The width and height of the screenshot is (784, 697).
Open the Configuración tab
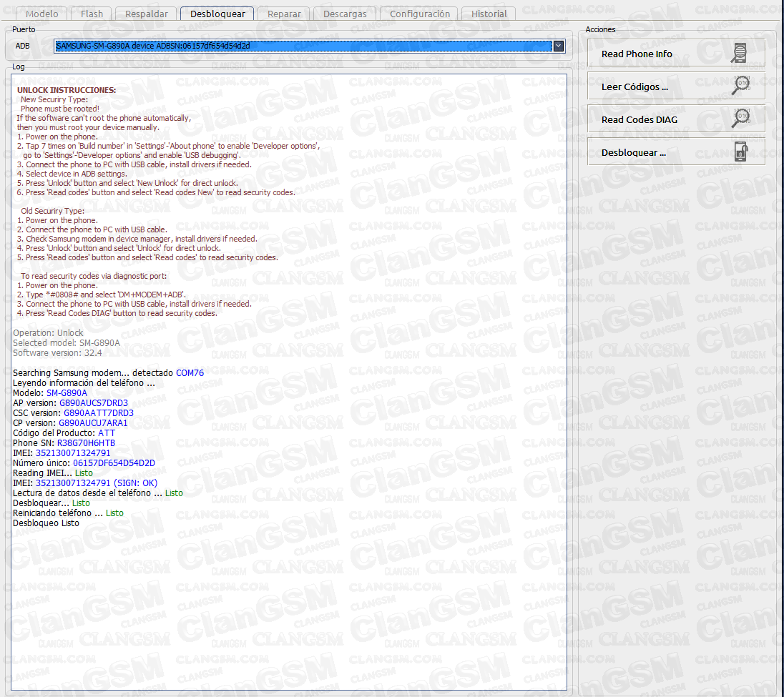click(x=420, y=14)
